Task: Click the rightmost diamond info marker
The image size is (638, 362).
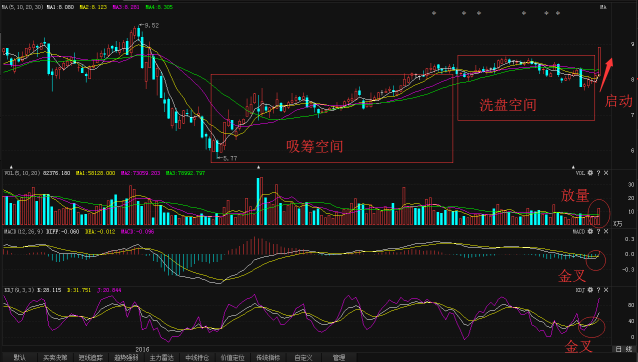Action: click(x=558, y=13)
